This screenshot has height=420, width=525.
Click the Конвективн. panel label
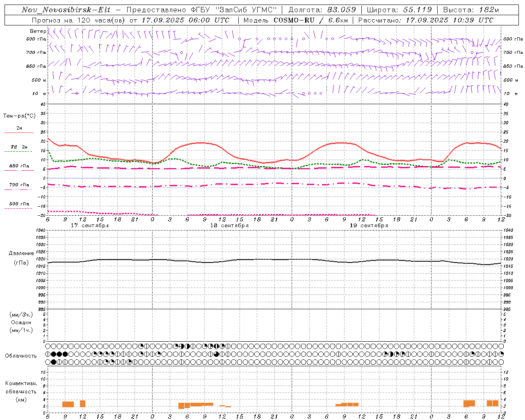(x=21, y=383)
